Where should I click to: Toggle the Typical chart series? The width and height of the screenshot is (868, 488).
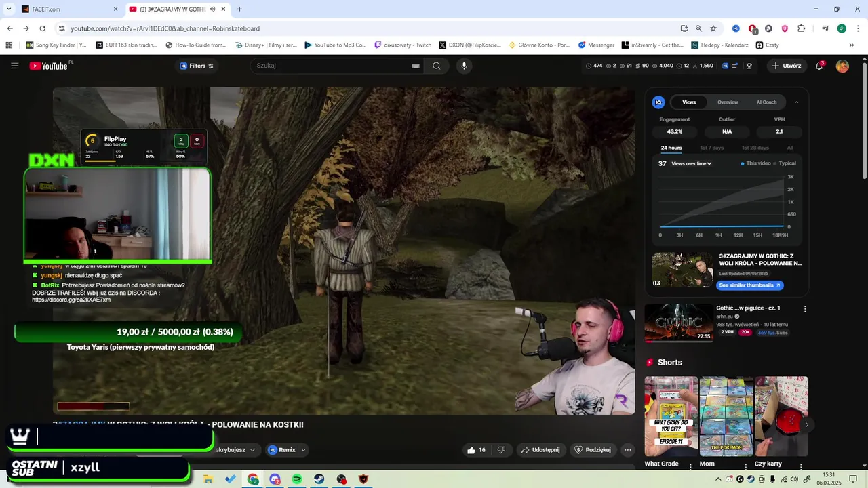[x=785, y=163]
